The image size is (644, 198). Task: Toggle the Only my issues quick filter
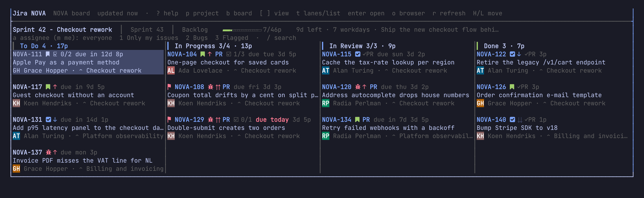point(149,38)
